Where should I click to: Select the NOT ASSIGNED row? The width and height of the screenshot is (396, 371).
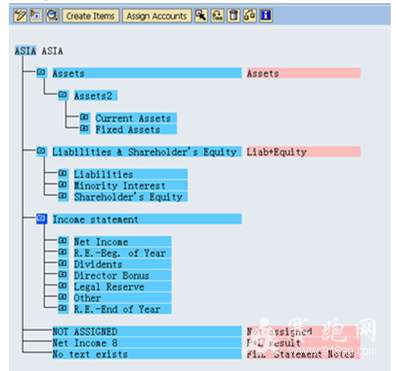coord(147,332)
